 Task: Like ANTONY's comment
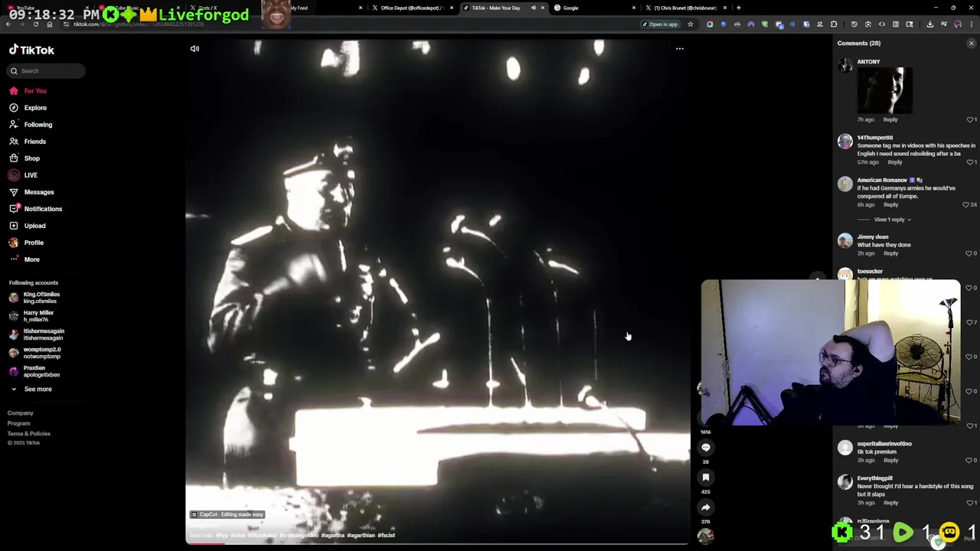coord(970,119)
